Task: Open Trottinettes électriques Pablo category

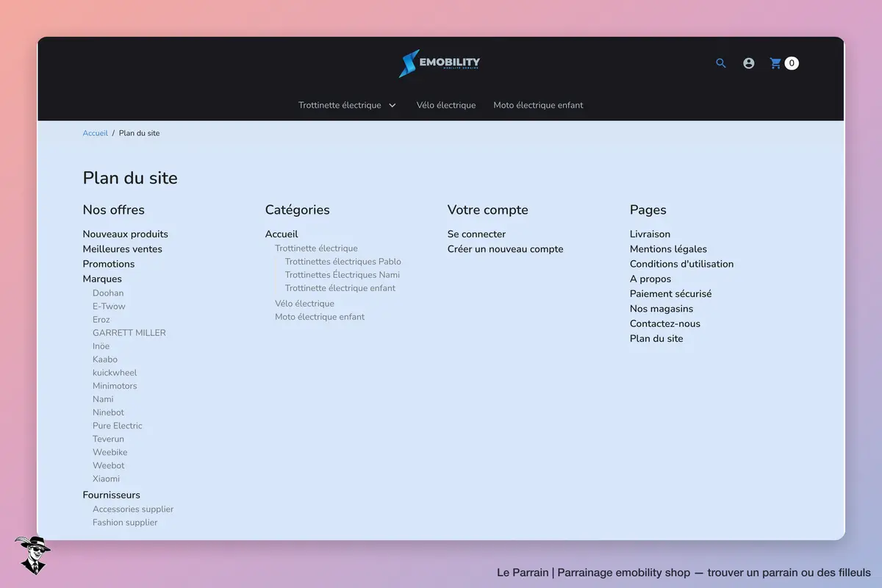Action: coord(343,262)
